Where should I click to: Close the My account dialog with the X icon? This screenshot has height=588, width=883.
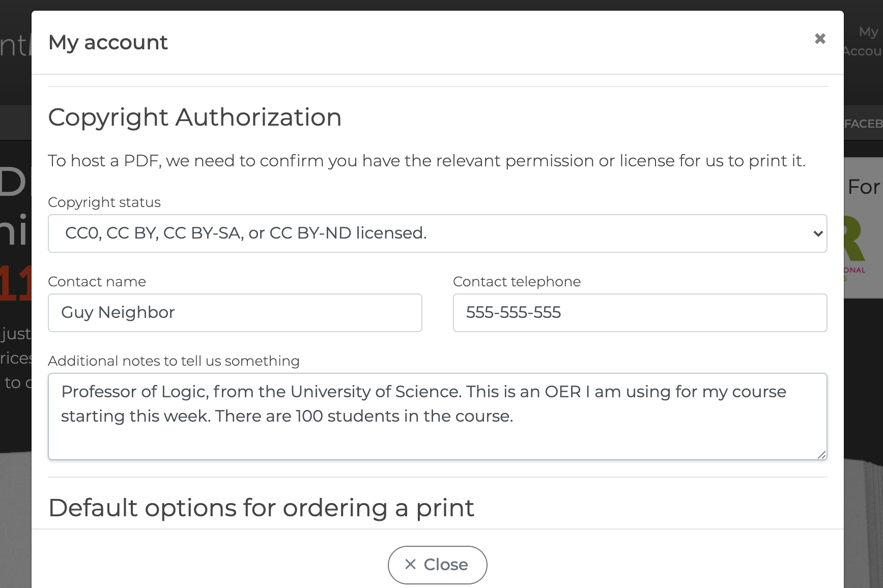coord(819,39)
